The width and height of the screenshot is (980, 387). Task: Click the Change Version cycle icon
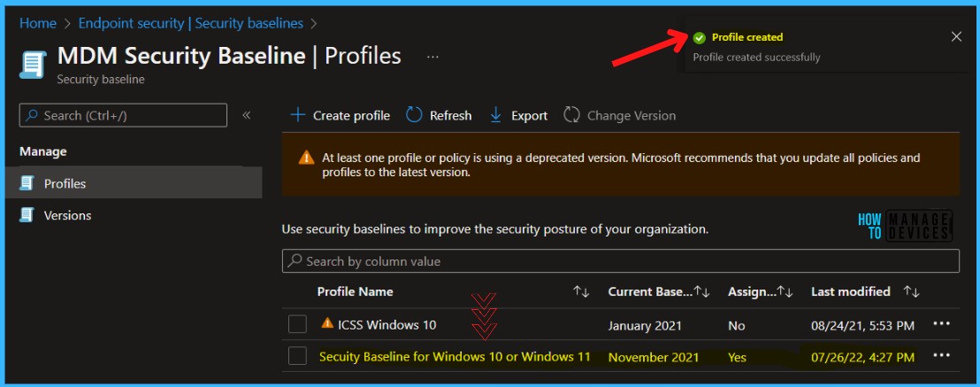571,115
